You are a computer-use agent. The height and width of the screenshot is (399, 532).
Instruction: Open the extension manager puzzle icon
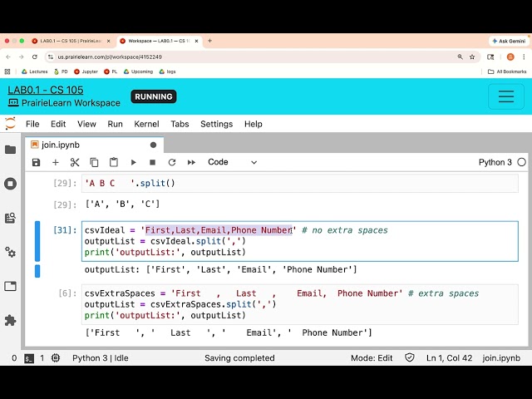point(11,320)
